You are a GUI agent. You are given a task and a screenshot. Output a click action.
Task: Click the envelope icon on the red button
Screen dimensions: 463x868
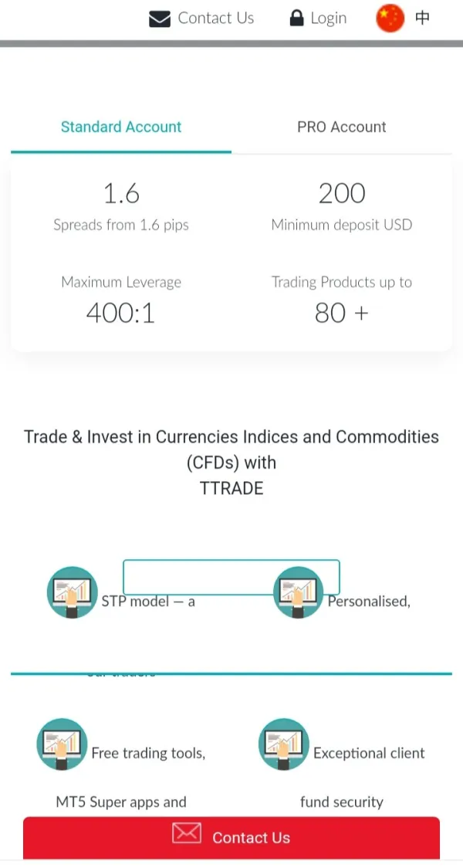(x=186, y=834)
